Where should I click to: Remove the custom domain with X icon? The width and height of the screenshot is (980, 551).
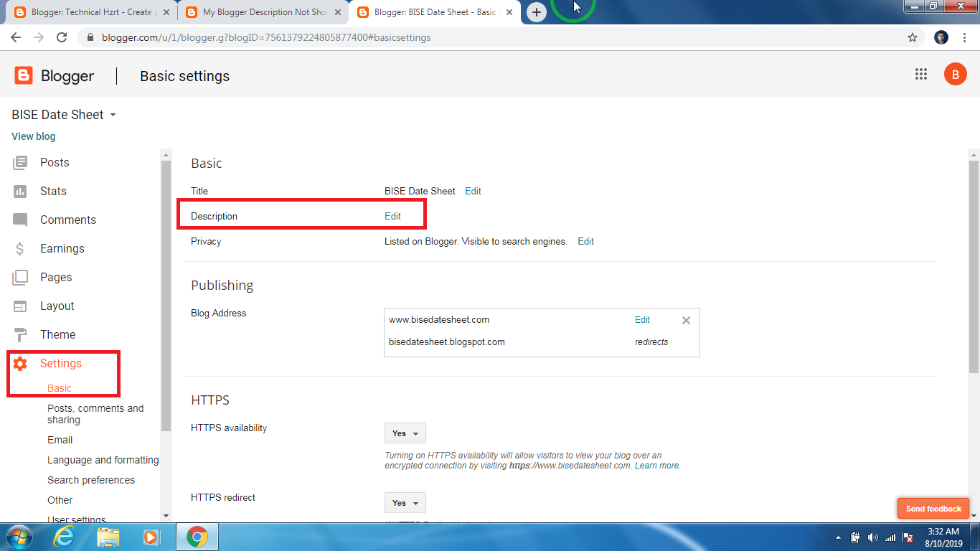686,320
